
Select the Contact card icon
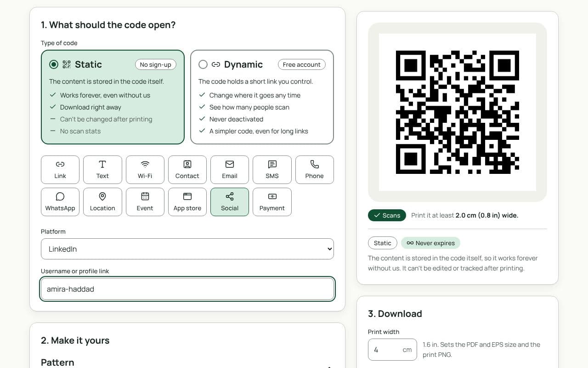pyautogui.click(x=187, y=164)
